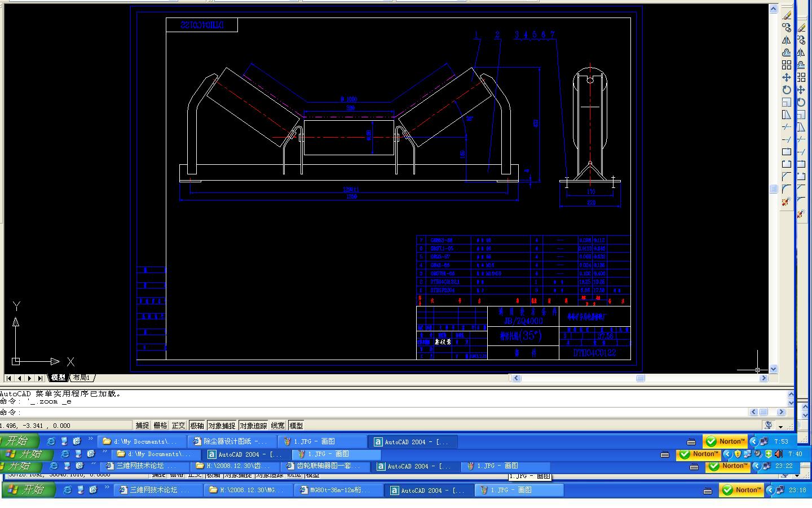Viewport: 812px width, 508px height.
Task: Select the Stretch tool in left Modify toolbar
Action: pyautogui.click(x=787, y=115)
